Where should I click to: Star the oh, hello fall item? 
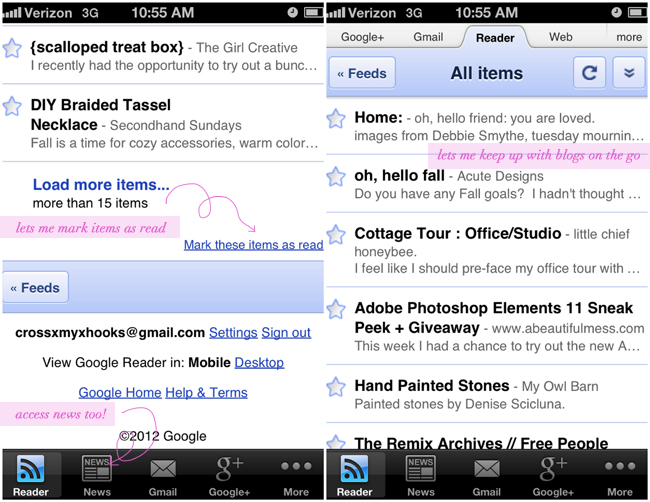click(x=336, y=177)
